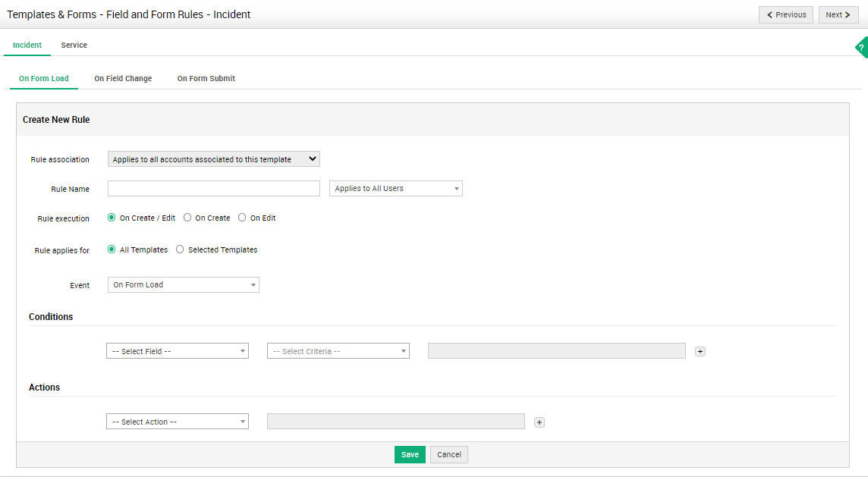868x477 pixels.
Task: Pick the Selected Templates radio option
Action: [x=180, y=249]
